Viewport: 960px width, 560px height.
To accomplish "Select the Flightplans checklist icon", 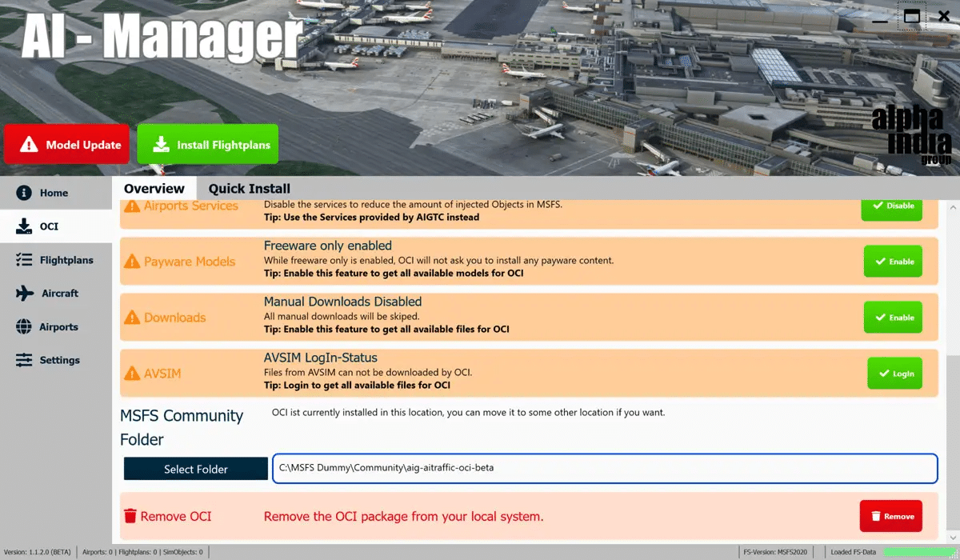I will tap(25, 260).
